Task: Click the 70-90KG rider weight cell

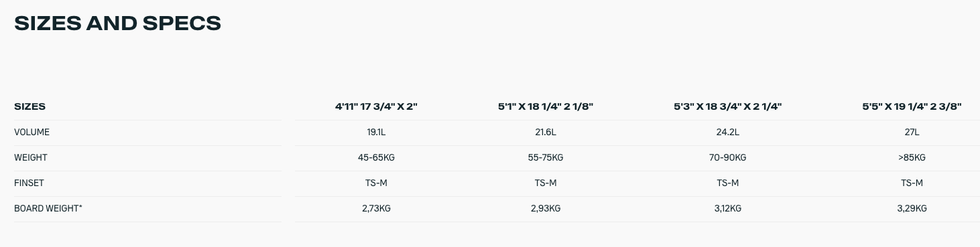Action: 728,157
